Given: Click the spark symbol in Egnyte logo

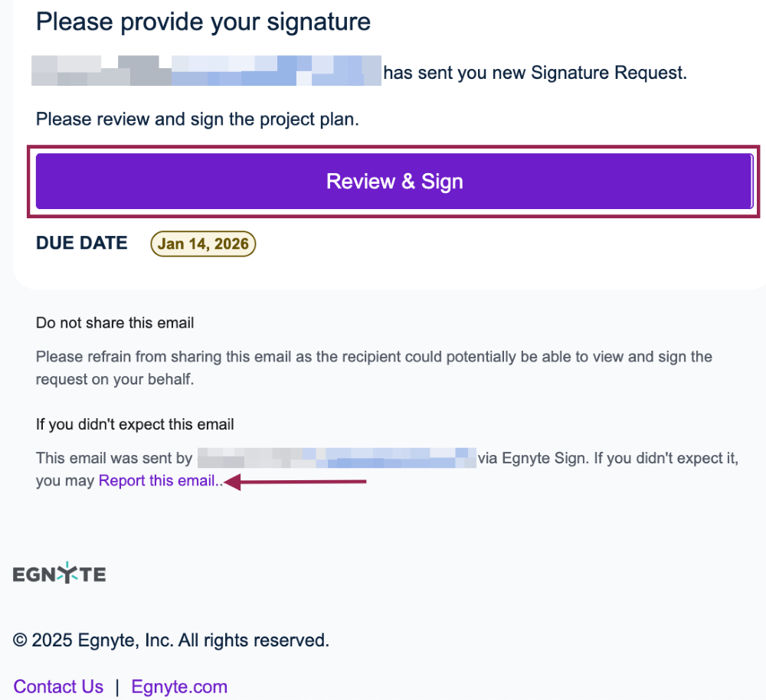Looking at the screenshot, I should (70, 572).
